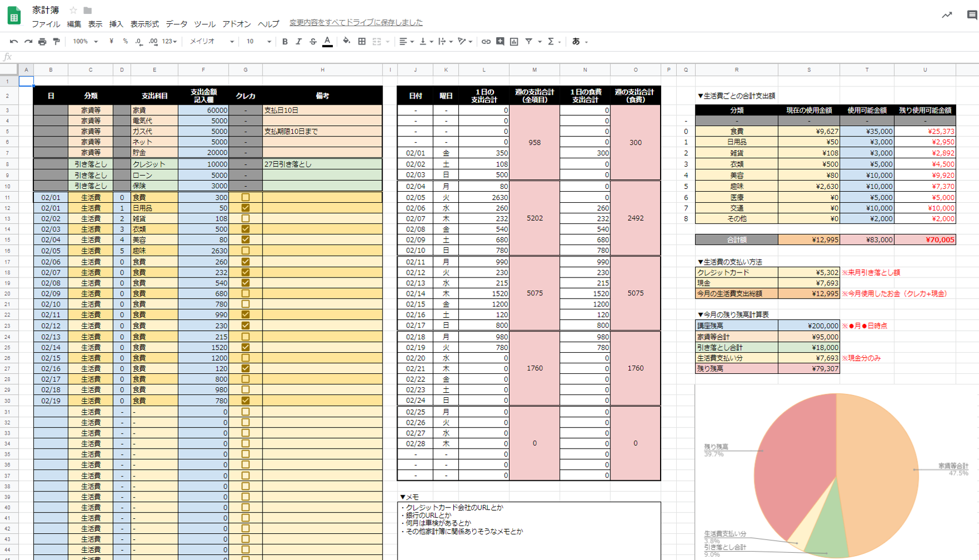The width and height of the screenshot is (979, 560).
Task: Insert a link
Action: 486,42
